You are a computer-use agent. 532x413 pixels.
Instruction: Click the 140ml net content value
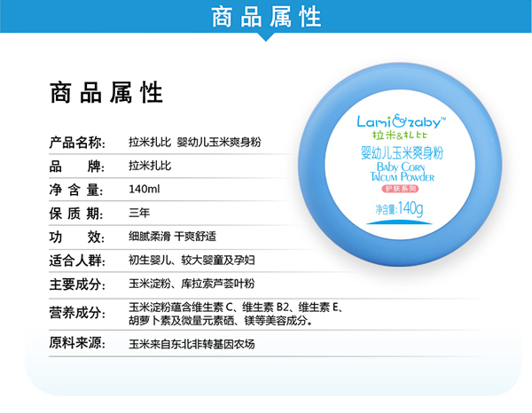point(144,189)
